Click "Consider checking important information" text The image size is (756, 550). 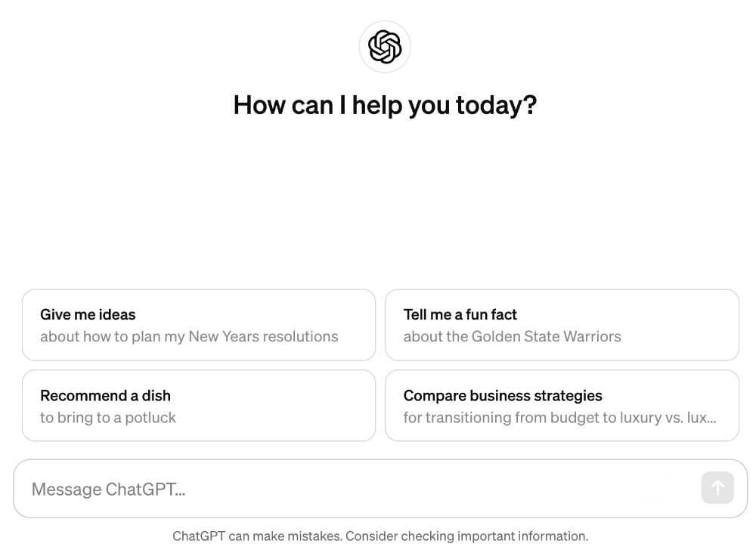(466, 536)
